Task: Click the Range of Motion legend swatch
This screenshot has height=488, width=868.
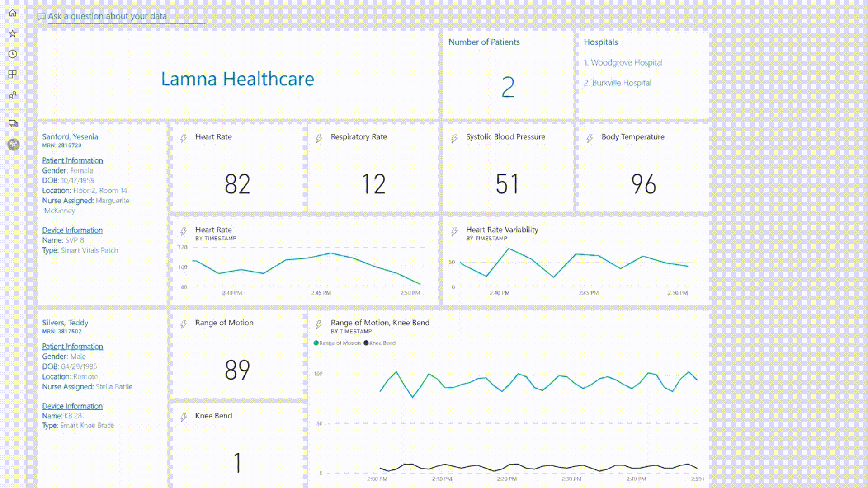Action: [316, 343]
